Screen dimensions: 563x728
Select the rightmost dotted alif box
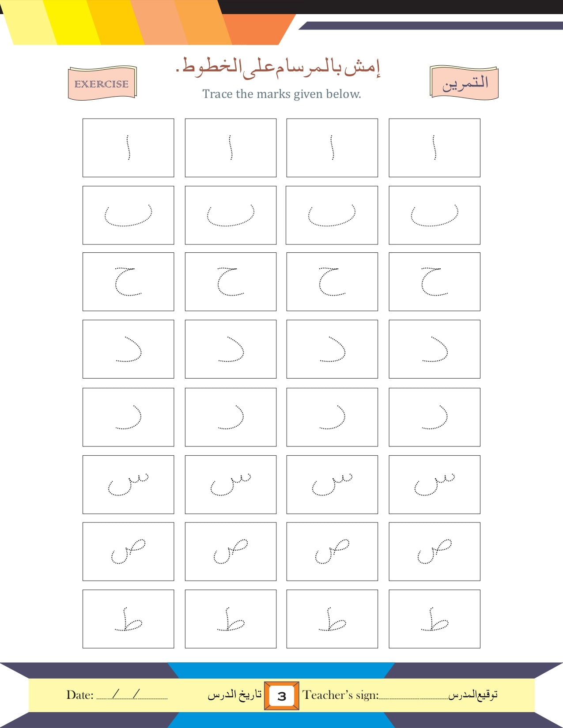click(435, 148)
